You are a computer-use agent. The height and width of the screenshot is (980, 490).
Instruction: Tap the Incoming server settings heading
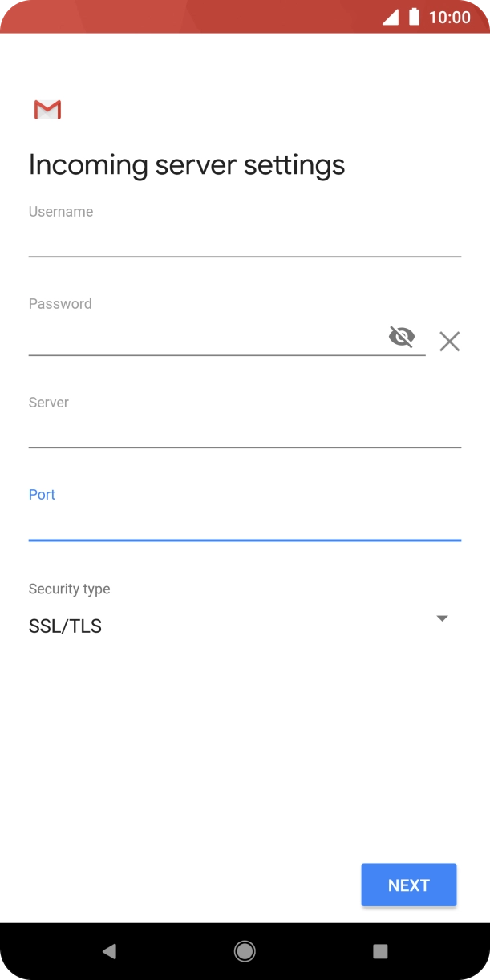pyautogui.click(x=187, y=164)
